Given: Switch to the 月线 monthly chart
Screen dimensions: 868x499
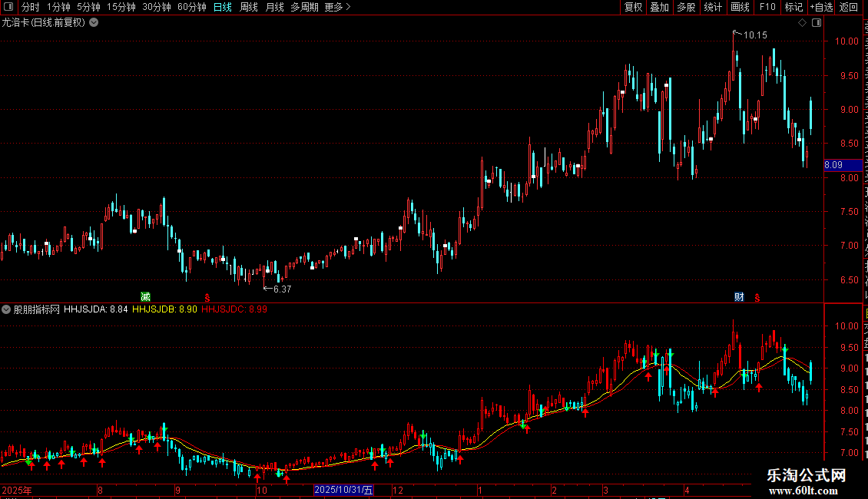Looking at the screenshot, I should pyautogui.click(x=274, y=7).
